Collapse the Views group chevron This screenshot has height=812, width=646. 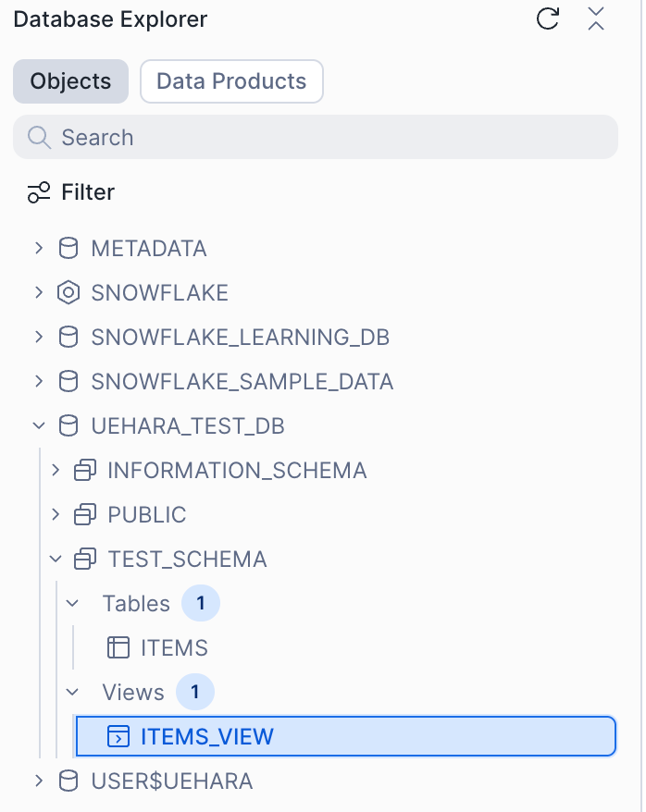tap(72, 692)
